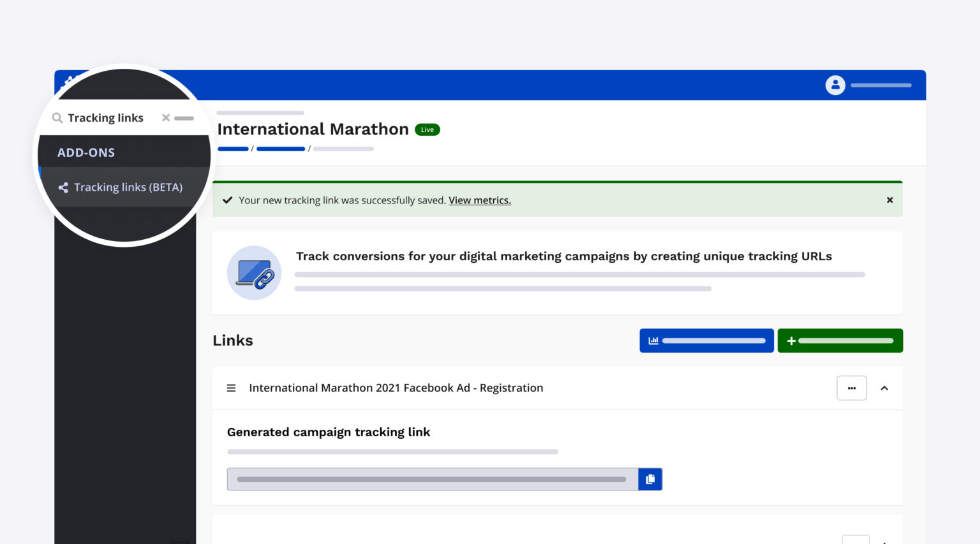Click the laptop tracking URL illustration icon

coord(254,272)
